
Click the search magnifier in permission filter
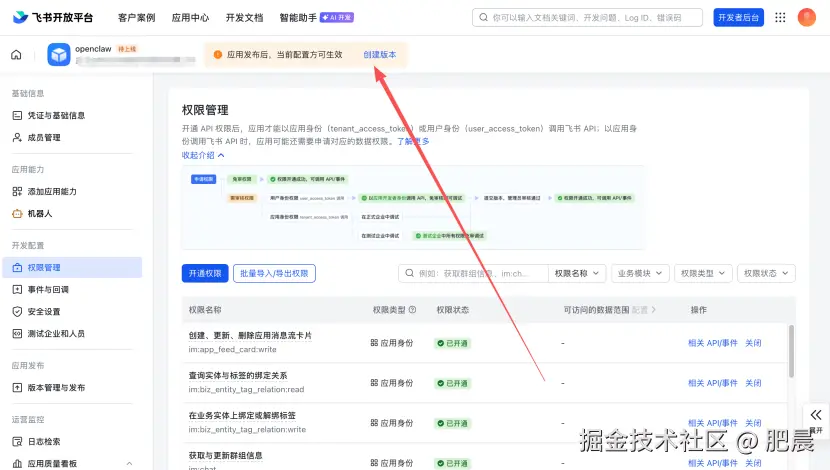[x=409, y=273]
